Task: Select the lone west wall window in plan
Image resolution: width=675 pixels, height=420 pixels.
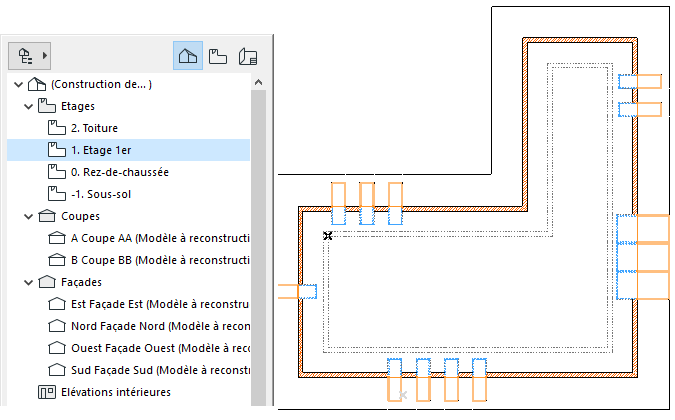Action: pos(297,291)
